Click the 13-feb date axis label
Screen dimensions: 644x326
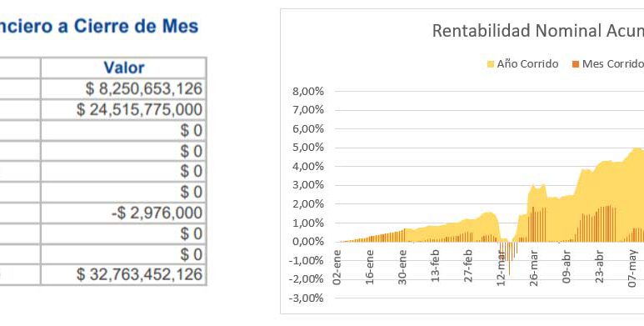tap(436, 267)
